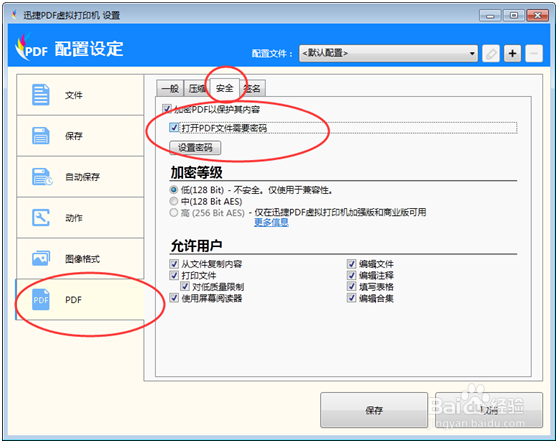Screen dimensions: 558x443
Task: Select 文件 label in sidebar
Action: point(74,95)
